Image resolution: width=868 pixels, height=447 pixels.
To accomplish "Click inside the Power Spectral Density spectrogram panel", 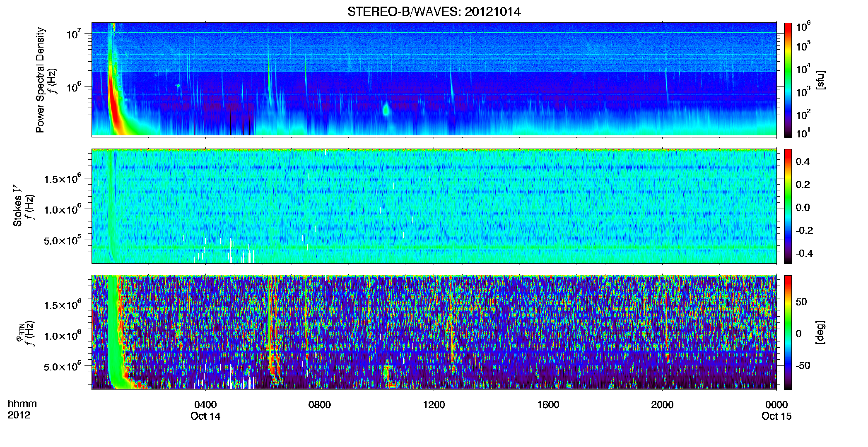I will [434, 79].
